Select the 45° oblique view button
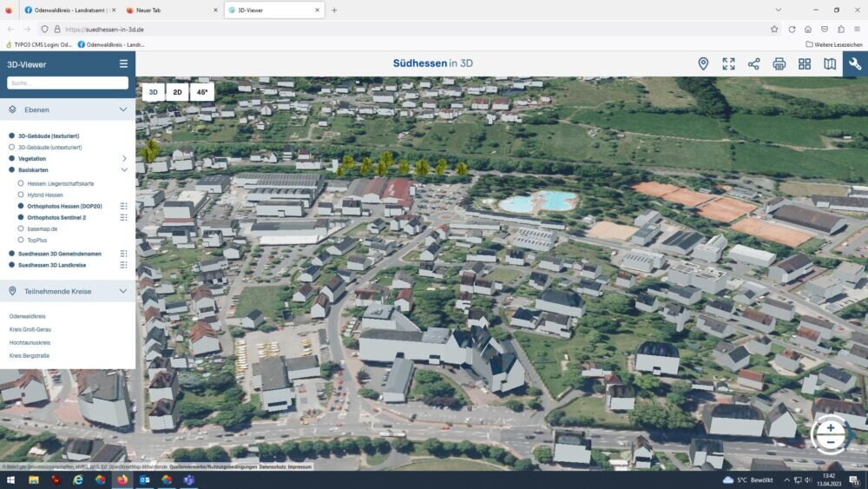The image size is (868, 489). click(202, 91)
